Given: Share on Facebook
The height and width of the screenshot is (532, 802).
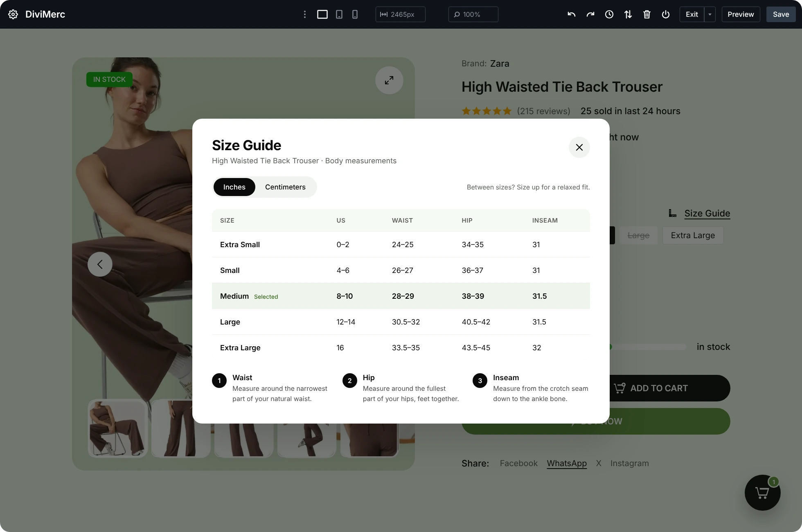Looking at the screenshot, I should tap(518, 463).
